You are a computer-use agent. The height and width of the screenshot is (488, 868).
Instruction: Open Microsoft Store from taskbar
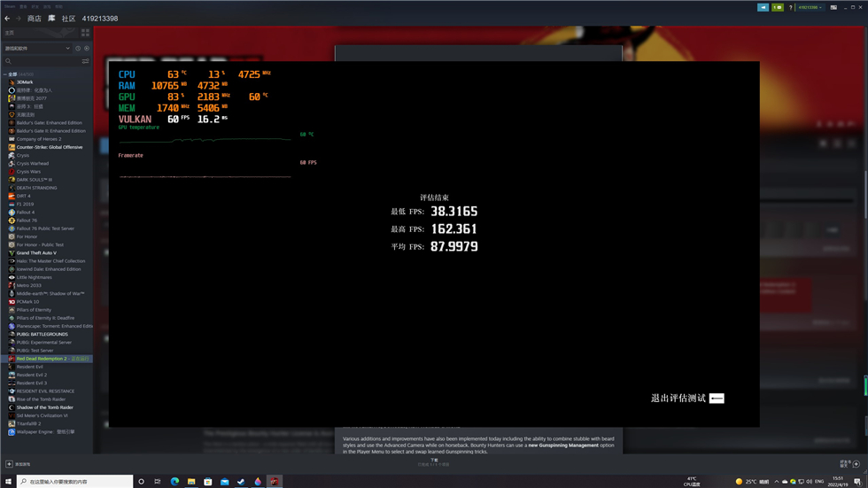pos(207,482)
